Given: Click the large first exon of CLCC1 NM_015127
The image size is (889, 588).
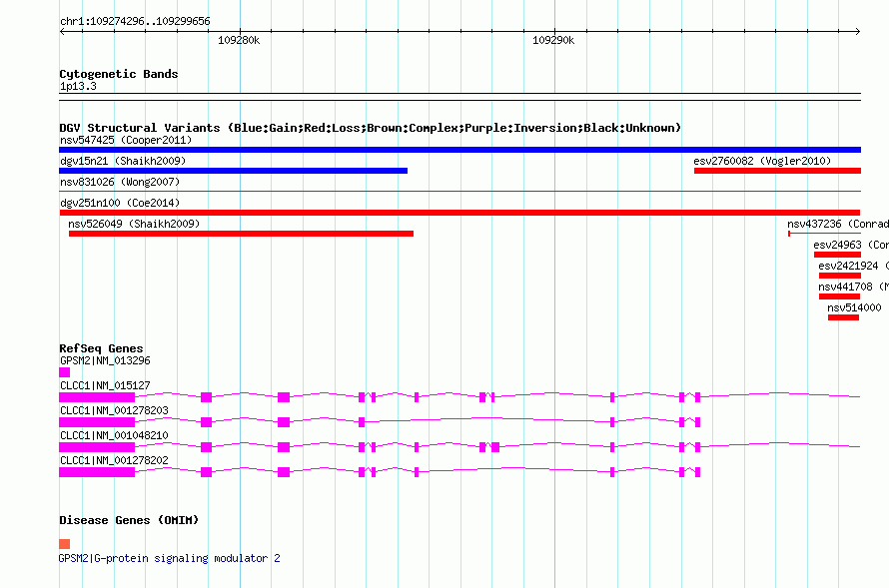Looking at the screenshot, I should 97,397.
